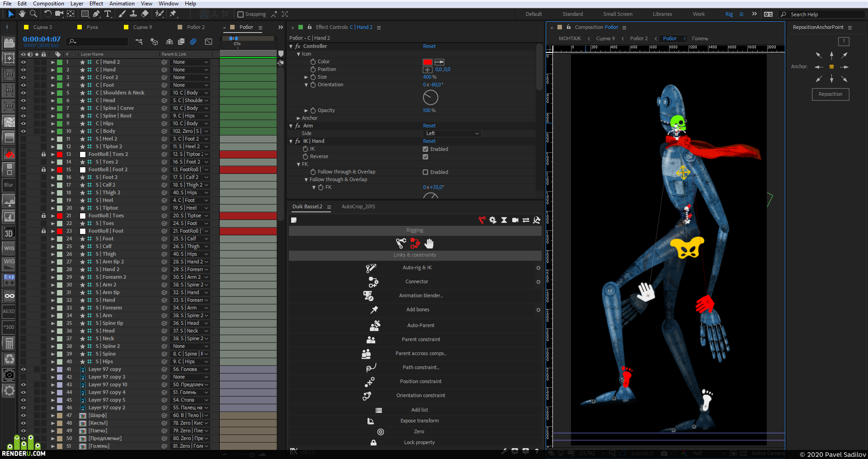Click the Connector tool icon in Duik
This screenshot has height=459, width=868.
click(x=373, y=282)
